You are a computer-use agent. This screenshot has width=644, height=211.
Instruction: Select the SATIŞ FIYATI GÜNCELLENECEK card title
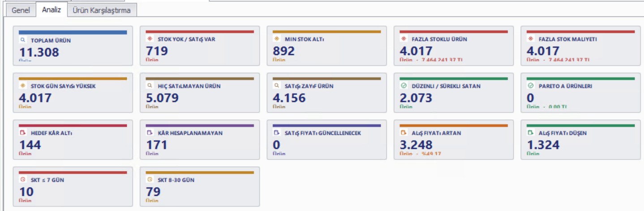(323, 133)
